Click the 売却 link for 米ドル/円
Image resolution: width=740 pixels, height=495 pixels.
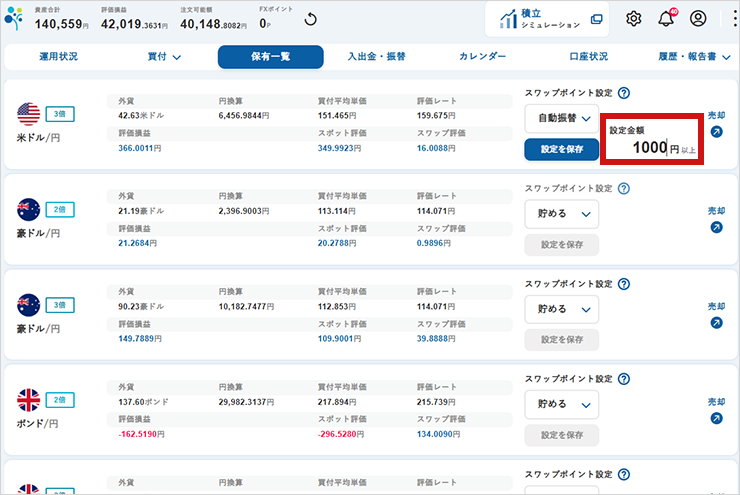click(716, 115)
